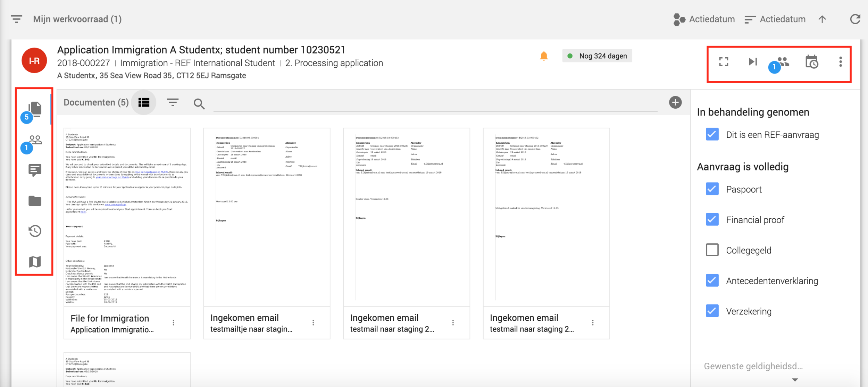Viewport: 868px width, 387px height.
Task: Click the Actiedatum sort button
Action: pos(775,19)
